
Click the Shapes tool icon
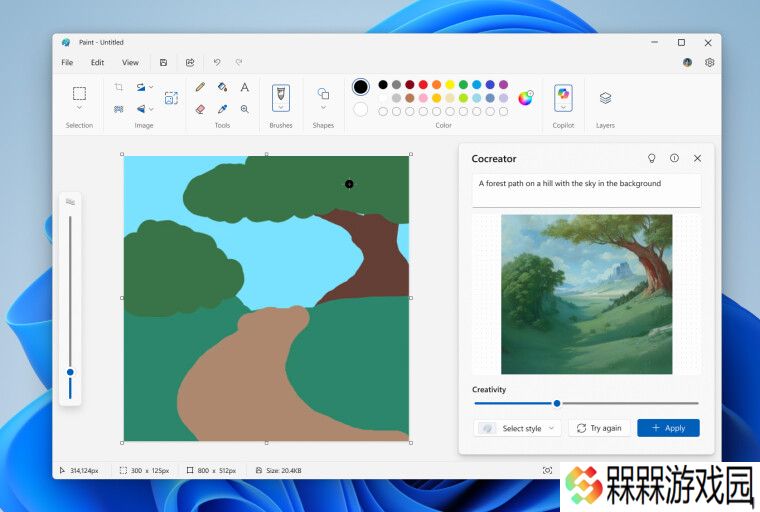(323, 93)
